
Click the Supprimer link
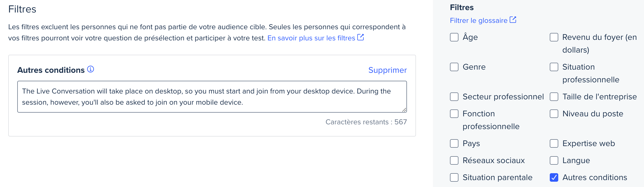coord(388,70)
